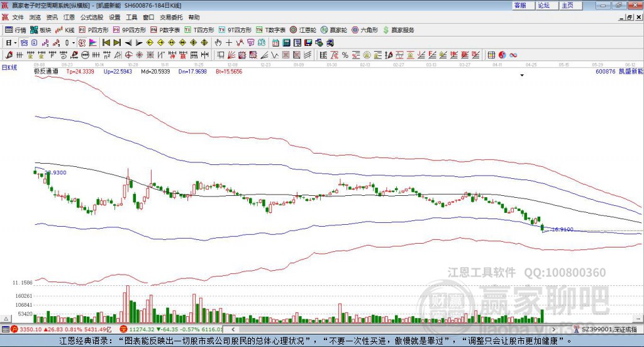Open the calendar date icon
Image resolution: width=644 pixels, height=347 pixels.
pyautogui.click(x=275, y=43)
